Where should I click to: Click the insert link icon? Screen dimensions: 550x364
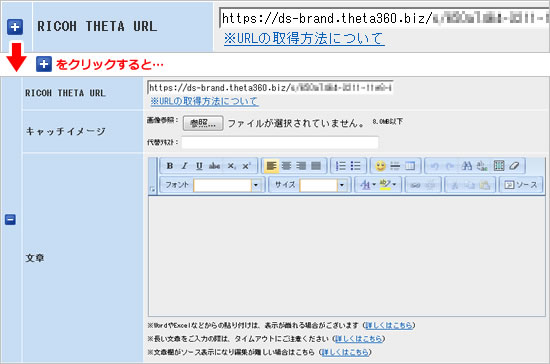pos(416,185)
